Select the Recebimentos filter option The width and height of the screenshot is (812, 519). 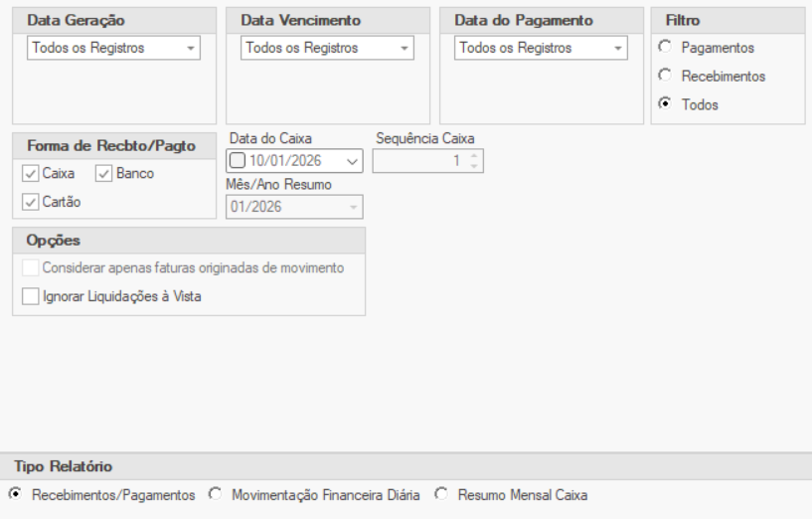(x=666, y=76)
